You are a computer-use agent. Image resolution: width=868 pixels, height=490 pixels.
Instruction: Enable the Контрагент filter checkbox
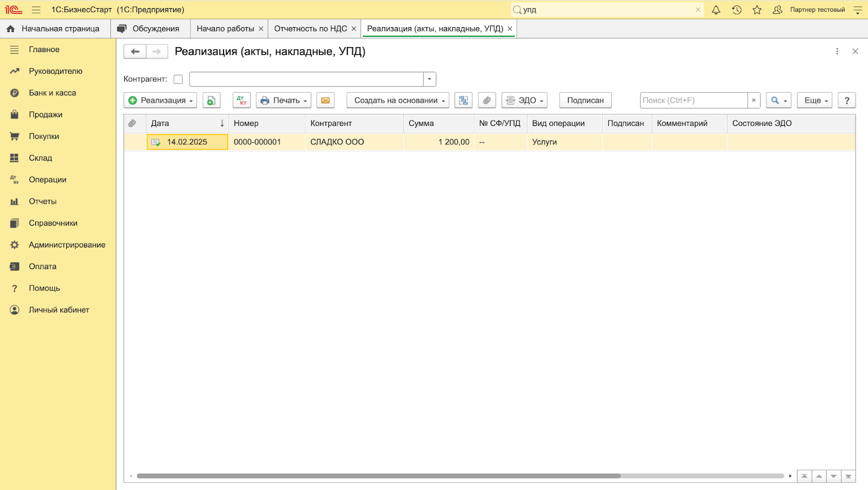coord(178,79)
